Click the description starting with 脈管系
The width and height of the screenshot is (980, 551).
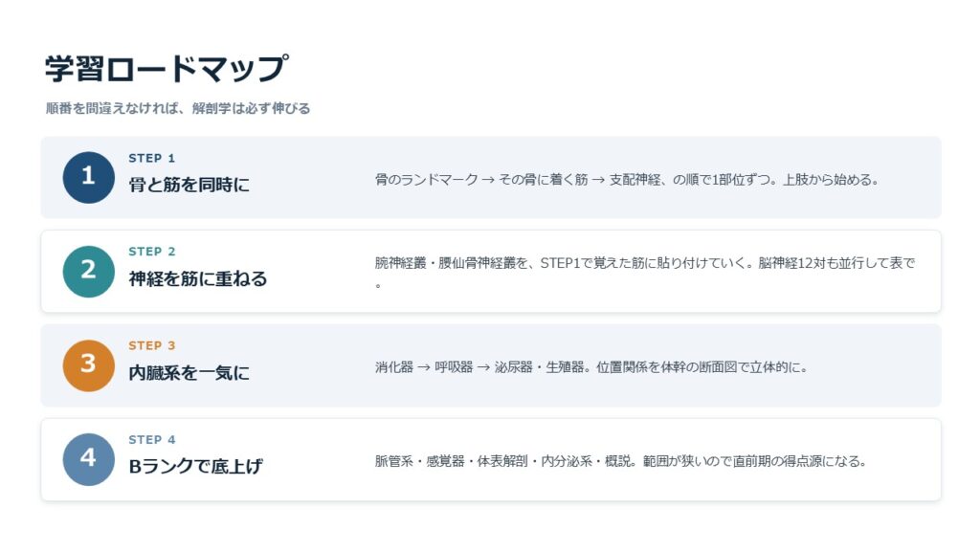pos(620,462)
